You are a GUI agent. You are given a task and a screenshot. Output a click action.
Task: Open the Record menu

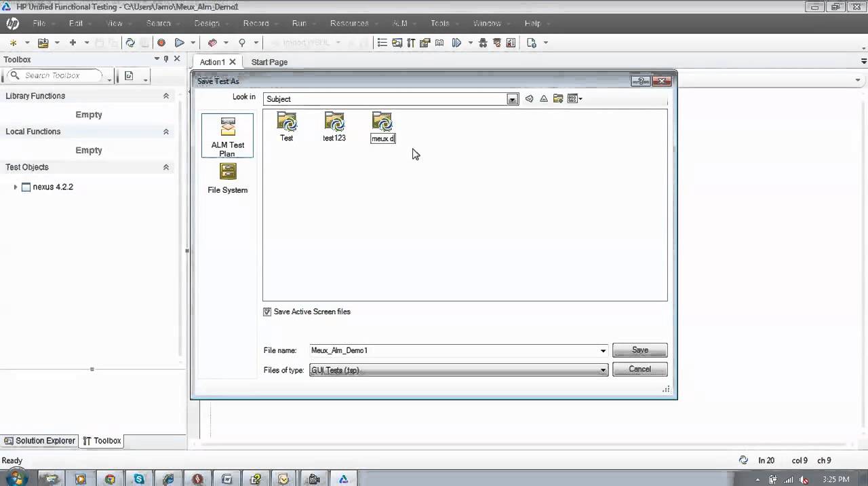coord(256,23)
